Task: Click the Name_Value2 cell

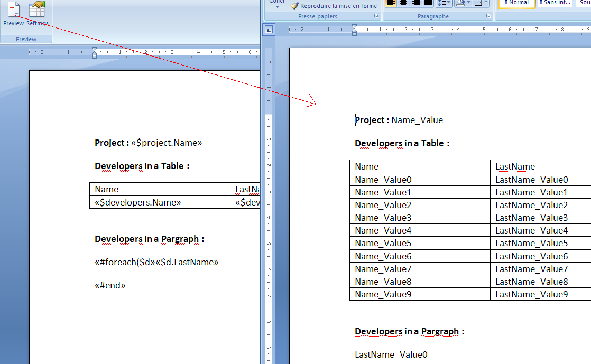Action: tap(420, 206)
